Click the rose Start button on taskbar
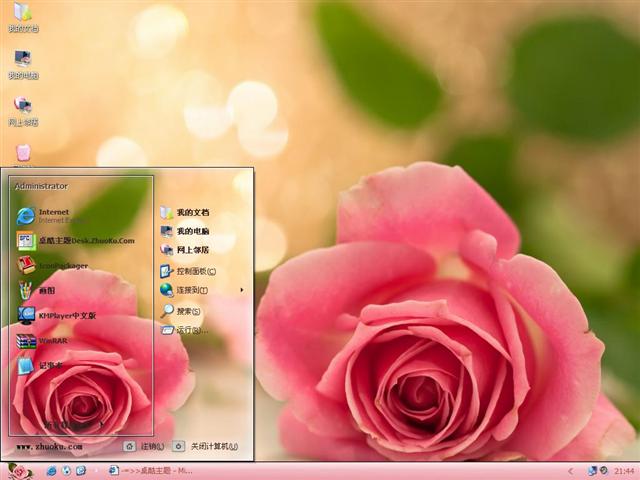640x480 pixels. click(x=20, y=472)
